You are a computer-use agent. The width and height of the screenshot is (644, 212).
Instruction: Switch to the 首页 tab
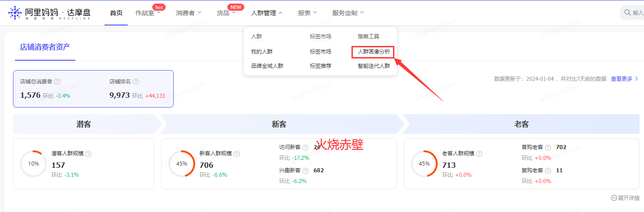116,13
